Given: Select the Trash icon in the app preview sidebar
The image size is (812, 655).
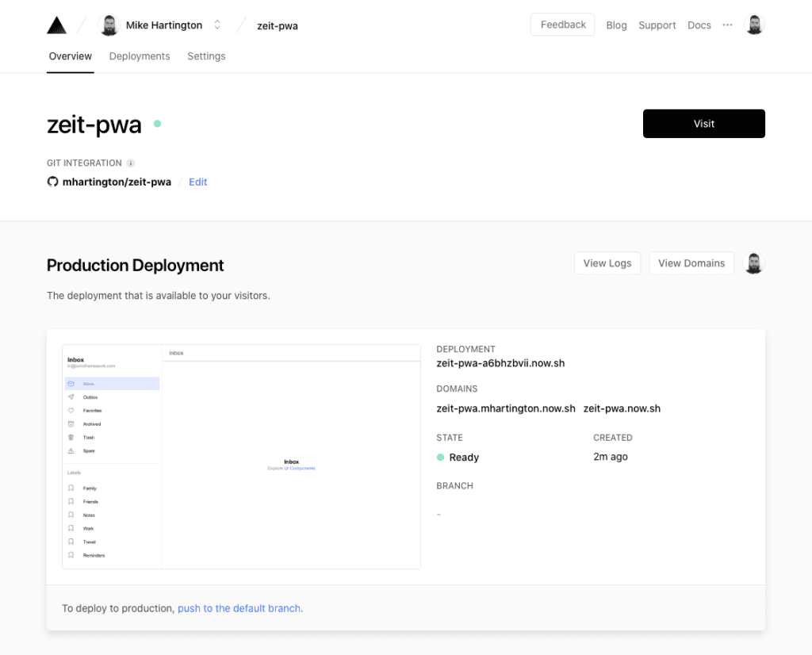Looking at the screenshot, I should click(x=71, y=437).
